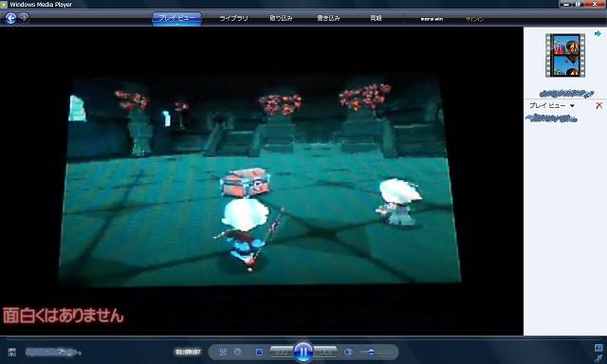Expand the プレイビュー tab dropdown arrow
The image size is (607, 364).
click(x=177, y=24)
